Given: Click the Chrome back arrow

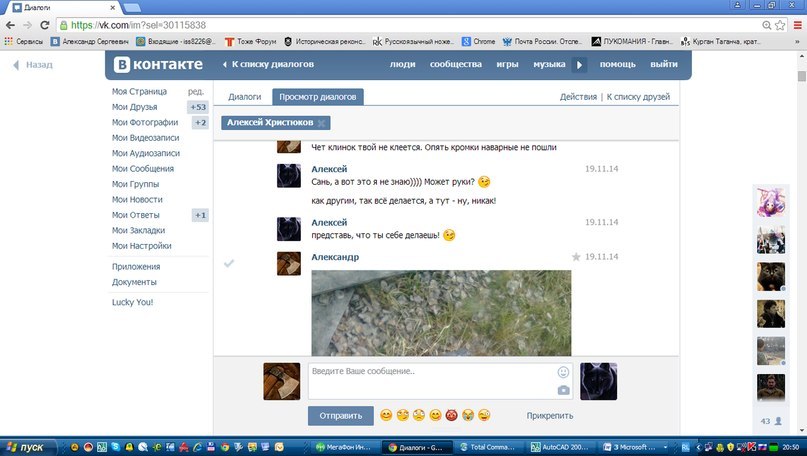Looking at the screenshot, I should 10,25.
